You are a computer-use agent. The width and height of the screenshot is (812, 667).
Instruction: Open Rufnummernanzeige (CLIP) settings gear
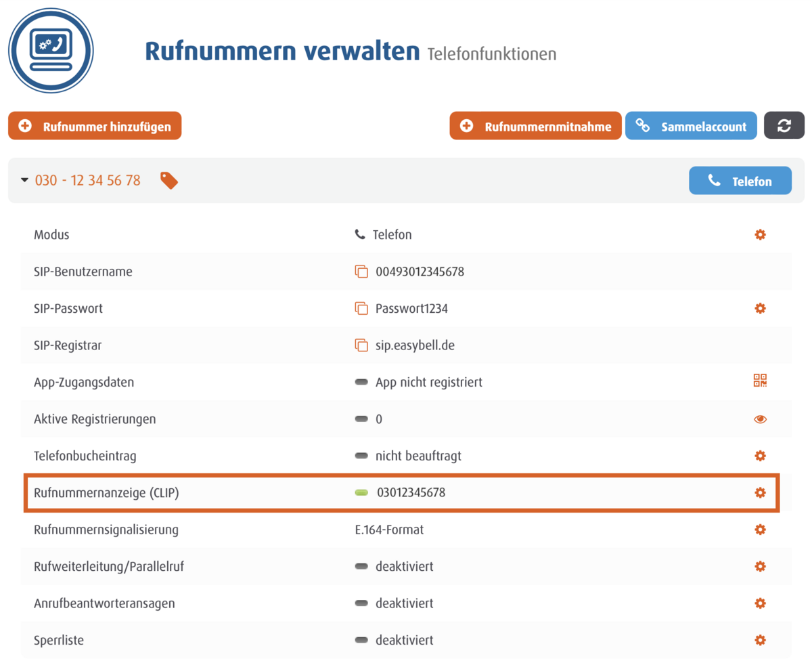pyautogui.click(x=760, y=492)
